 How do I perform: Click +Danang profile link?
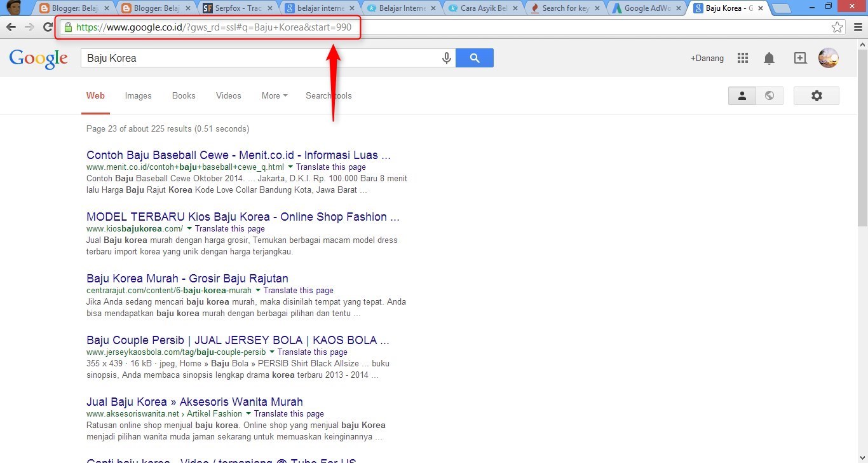tap(707, 58)
